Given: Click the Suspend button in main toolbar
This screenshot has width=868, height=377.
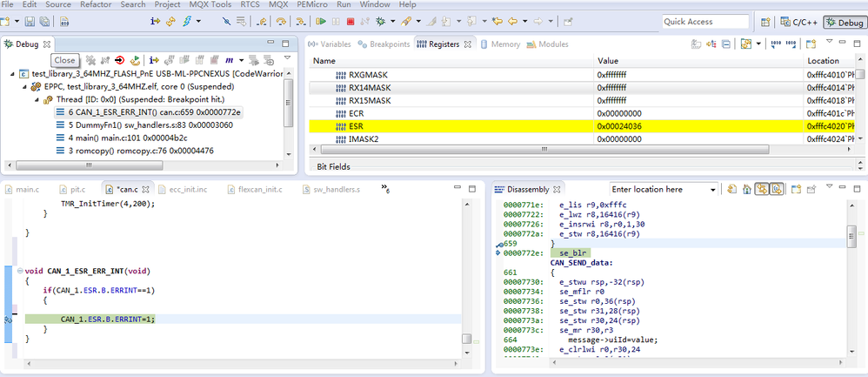Looking at the screenshot, I should coord(336,21).
